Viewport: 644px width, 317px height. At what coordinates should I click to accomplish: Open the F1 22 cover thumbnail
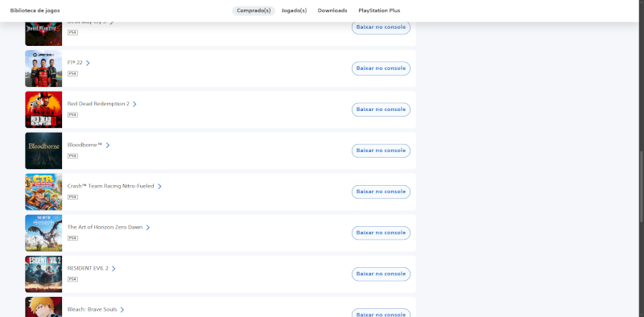[x=43, y=68]
